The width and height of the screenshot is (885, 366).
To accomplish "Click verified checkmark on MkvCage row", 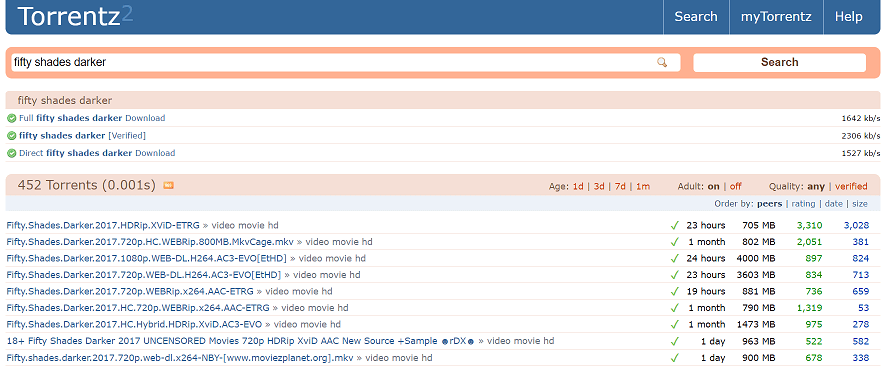I will [x=674, y=242].
